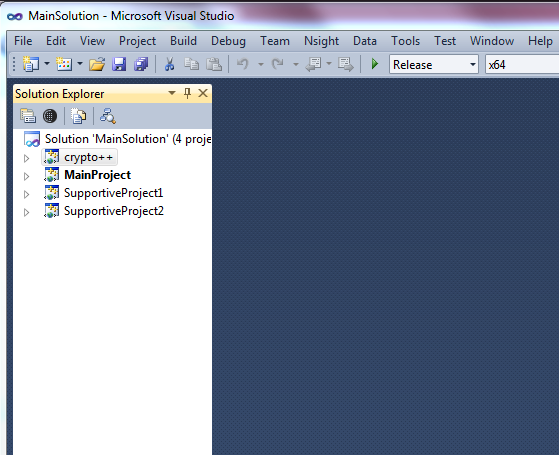Open the Build menu
The image size is (559, 455).
click(183, 41)
